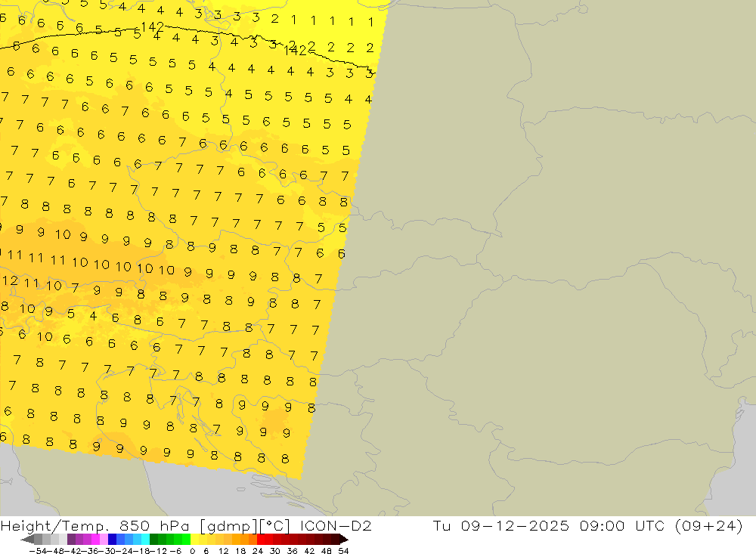Pick the dark purple swatch above legend -42
The width and height of the screenshot is (756, 554).
[x=71, y=540]
